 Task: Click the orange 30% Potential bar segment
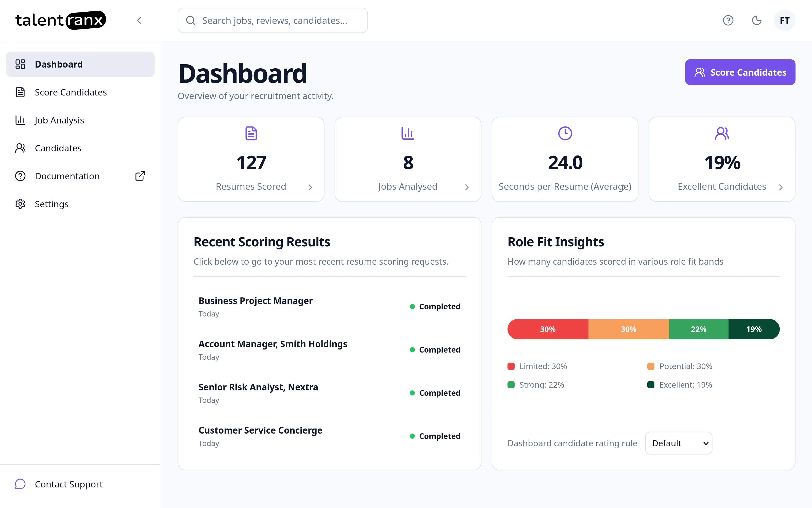629,329
